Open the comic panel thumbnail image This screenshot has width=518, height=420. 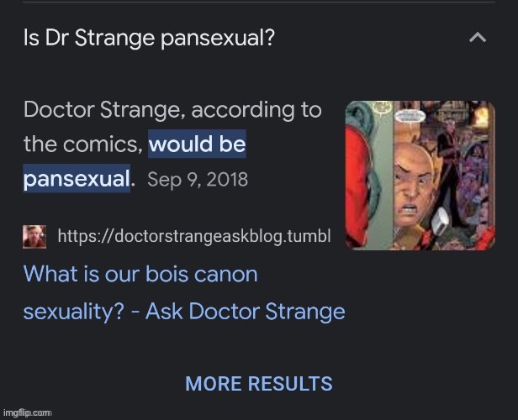point(420,175)
